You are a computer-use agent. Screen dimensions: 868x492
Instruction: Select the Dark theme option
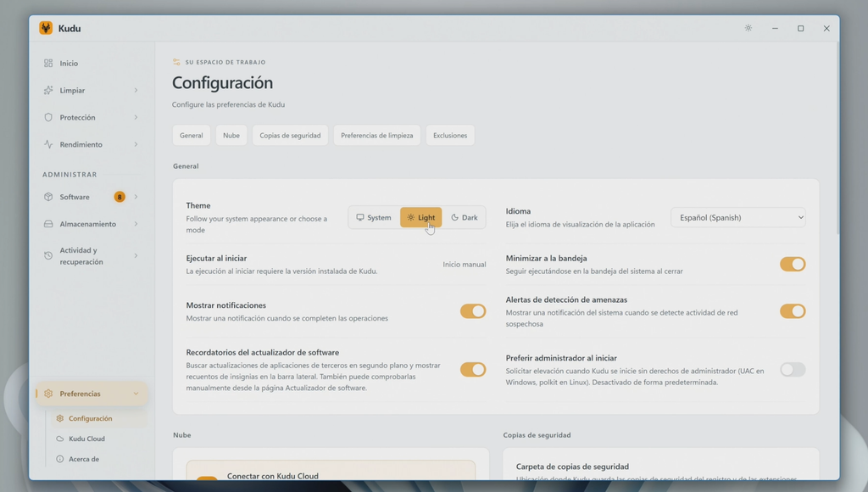click(x=465, y=217)
